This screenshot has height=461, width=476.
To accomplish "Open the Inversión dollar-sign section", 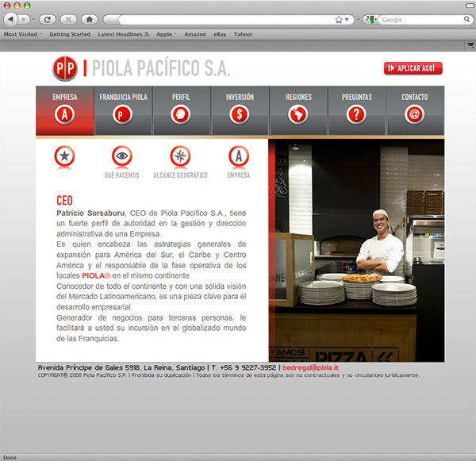I will (240, 114).
